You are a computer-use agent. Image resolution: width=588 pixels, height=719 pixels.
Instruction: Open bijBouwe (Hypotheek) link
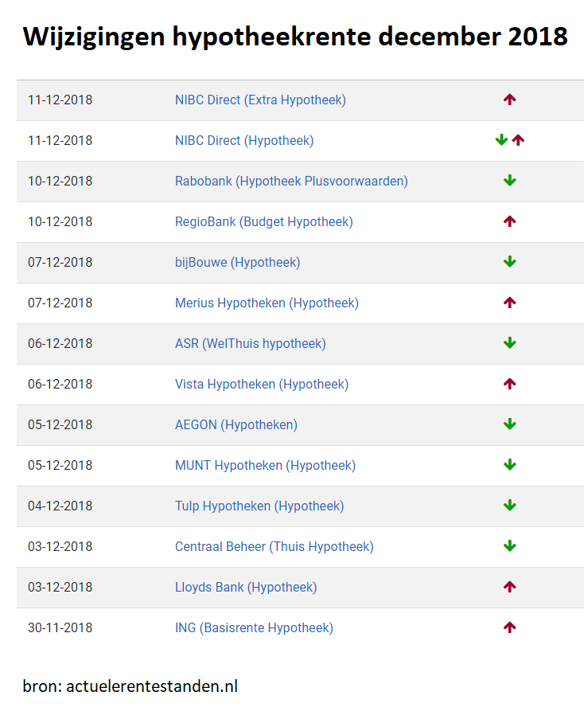pyautogui.click(x=237, y=262)
